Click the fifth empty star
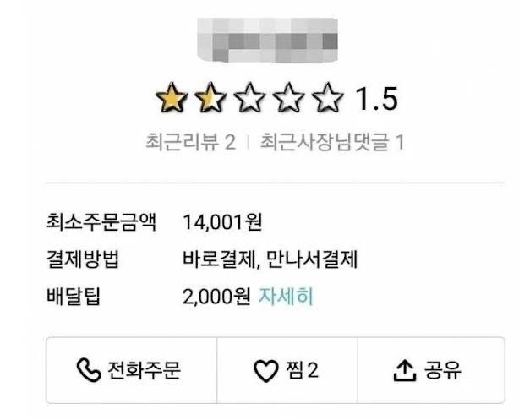This screenshot has width=519, height=420. click(x=328, y=98)
